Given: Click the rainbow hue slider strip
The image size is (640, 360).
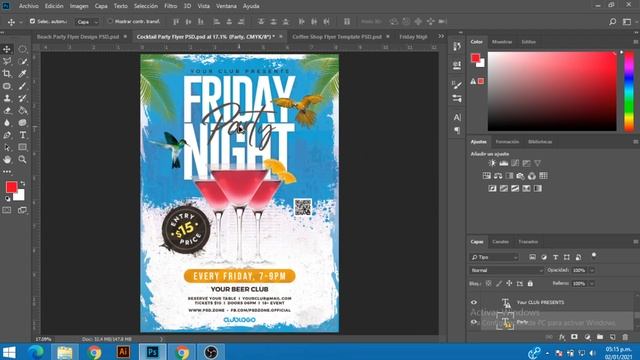Looking at the screenshot, I should [629, 91].
